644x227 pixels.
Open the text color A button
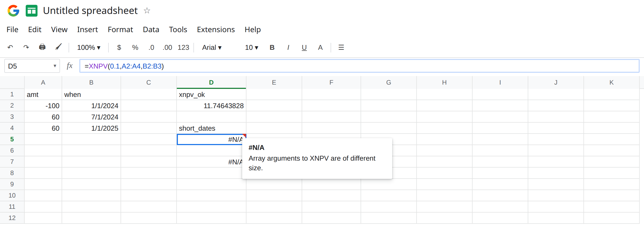click(x=320, y=47)
